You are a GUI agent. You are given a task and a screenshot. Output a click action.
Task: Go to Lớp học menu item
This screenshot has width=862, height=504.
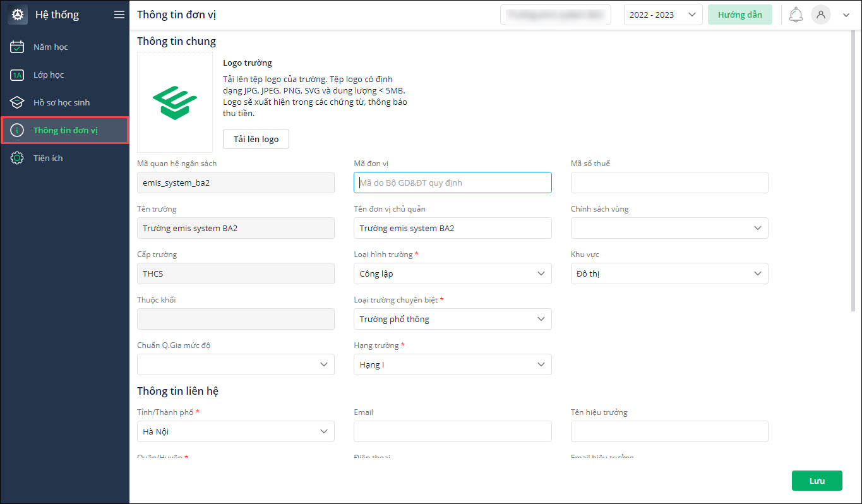coord(49,75)
